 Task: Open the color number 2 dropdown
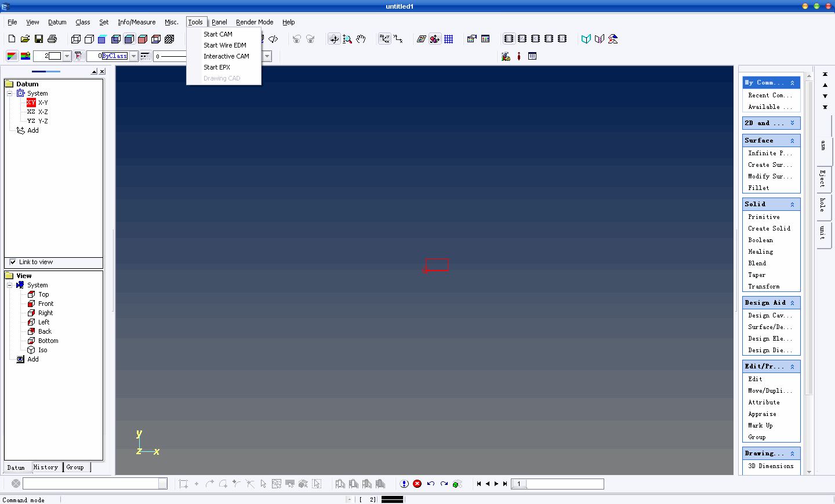[x=67, y=56]
